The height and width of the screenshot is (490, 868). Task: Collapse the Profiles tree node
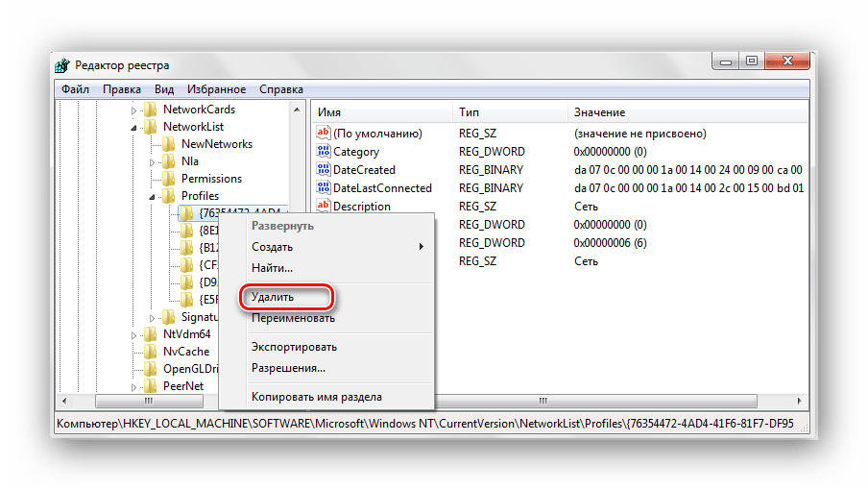point(153,196)
